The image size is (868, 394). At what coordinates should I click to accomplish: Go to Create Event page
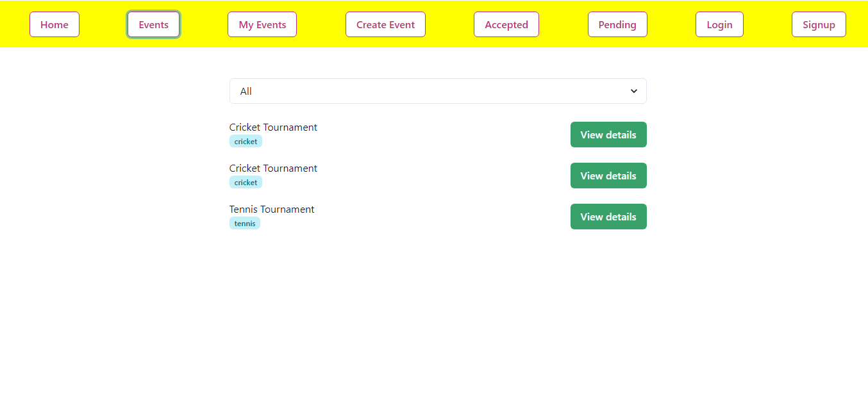click(x=385, y=24)
